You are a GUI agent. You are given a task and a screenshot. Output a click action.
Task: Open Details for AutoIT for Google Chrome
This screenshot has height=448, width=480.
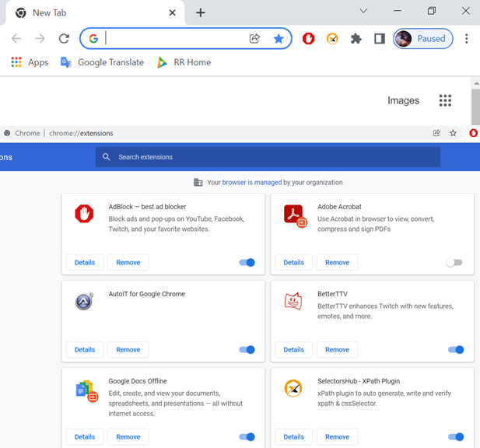point(85,349)
